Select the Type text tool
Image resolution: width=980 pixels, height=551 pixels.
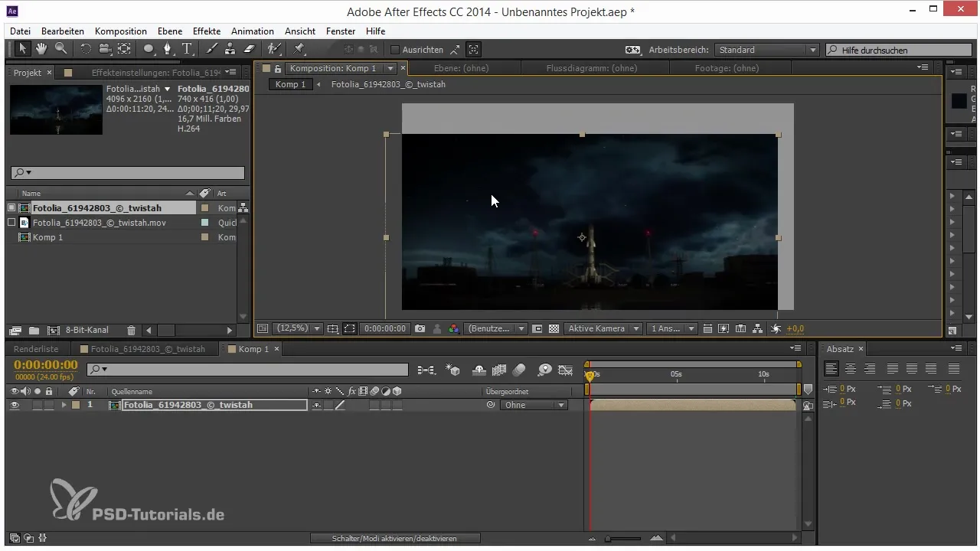tap(187, 49)
